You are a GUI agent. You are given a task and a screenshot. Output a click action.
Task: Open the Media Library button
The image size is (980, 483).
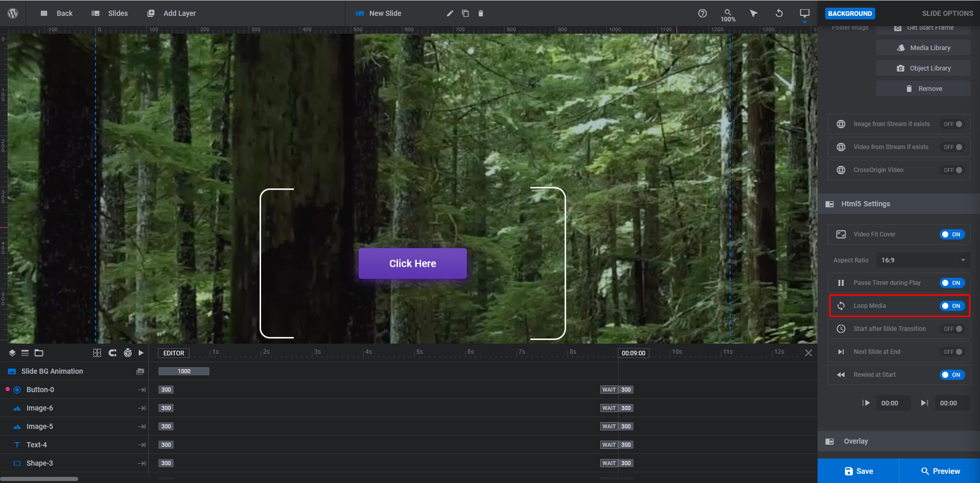coord(923,47)
